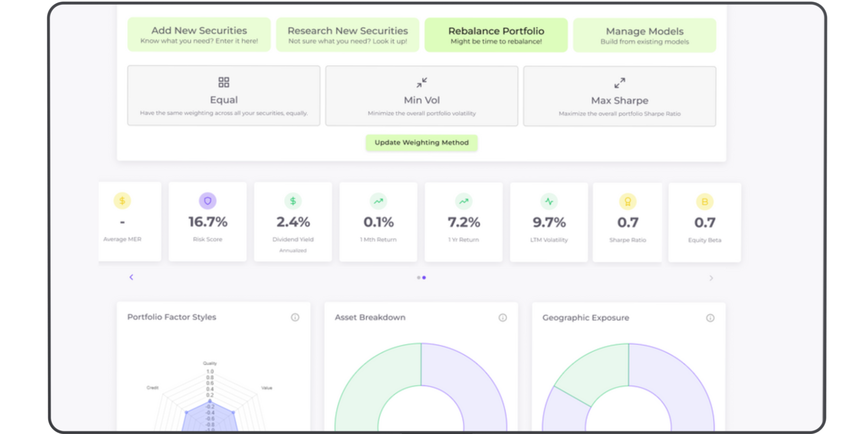Open the Geographic Exposure info tooltip
Viewport: 868px width, 434px height.
point(710,318)
